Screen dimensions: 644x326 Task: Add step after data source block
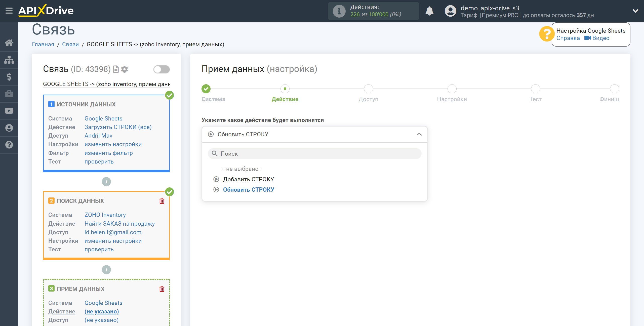(106, 182)
